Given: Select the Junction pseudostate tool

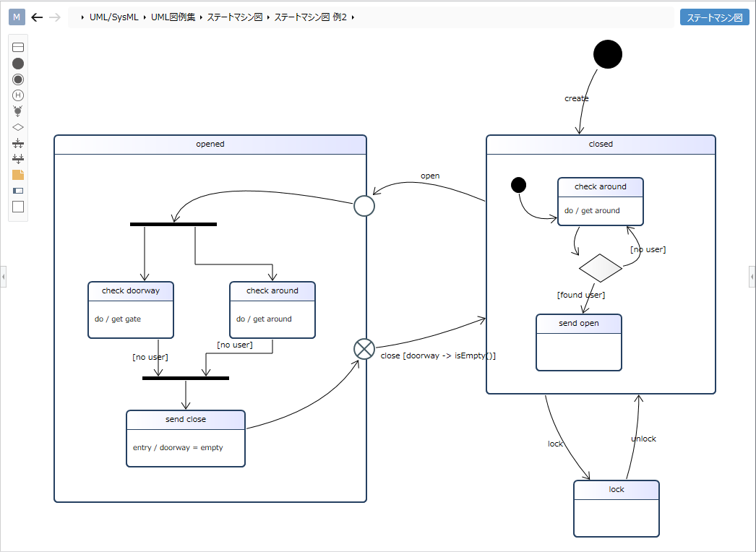Looking at the screenshot, I should pyautogui.click(x=18, y=111).
